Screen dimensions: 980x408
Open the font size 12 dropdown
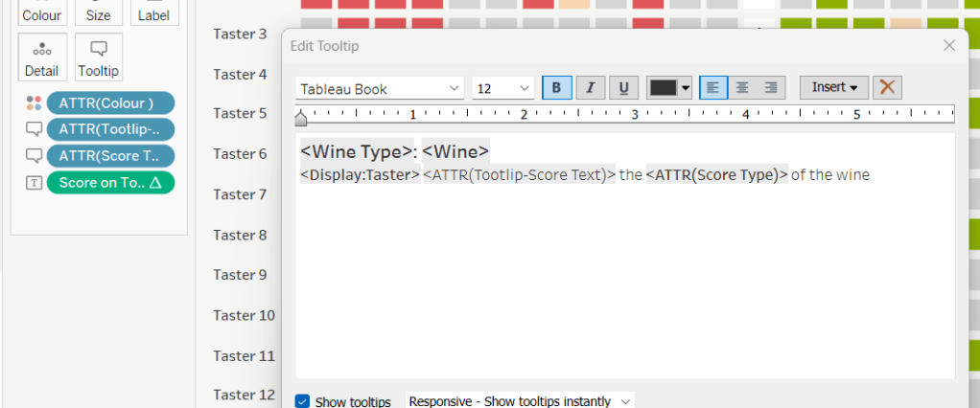click(x=503, y=88)
